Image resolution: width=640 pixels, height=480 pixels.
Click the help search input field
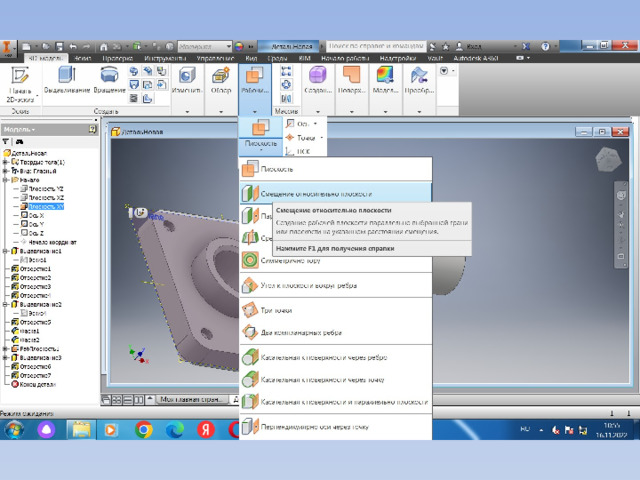point(376,46)
